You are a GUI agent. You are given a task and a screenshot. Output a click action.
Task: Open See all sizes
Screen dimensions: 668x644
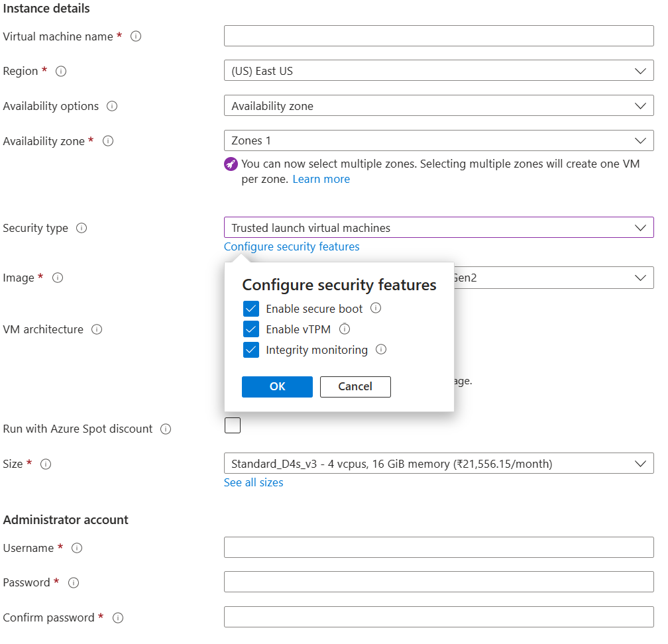[253, 482]
